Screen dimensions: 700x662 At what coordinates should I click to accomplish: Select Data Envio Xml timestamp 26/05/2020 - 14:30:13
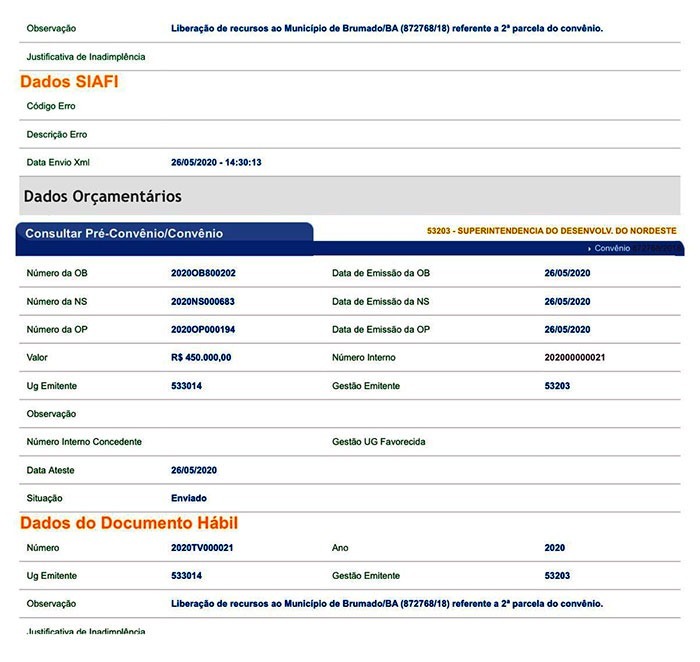click(x=216, y=162)
